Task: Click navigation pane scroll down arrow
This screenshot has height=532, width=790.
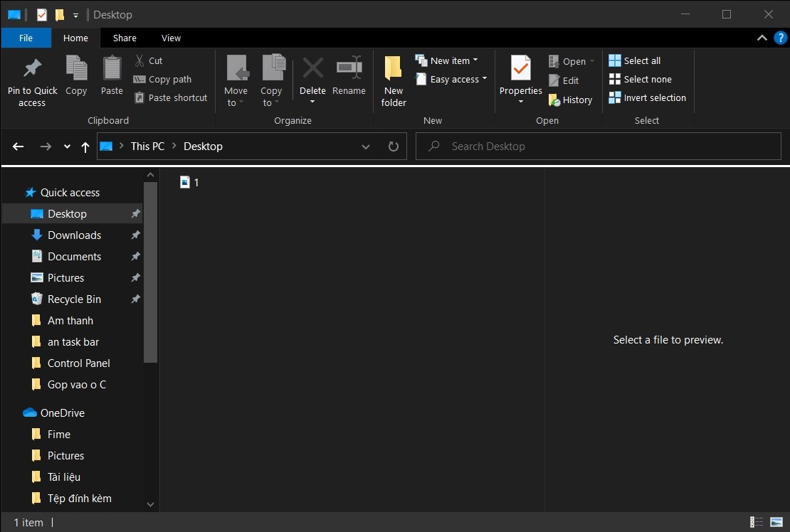Action: pyautogui.click(x=150, y=504)
